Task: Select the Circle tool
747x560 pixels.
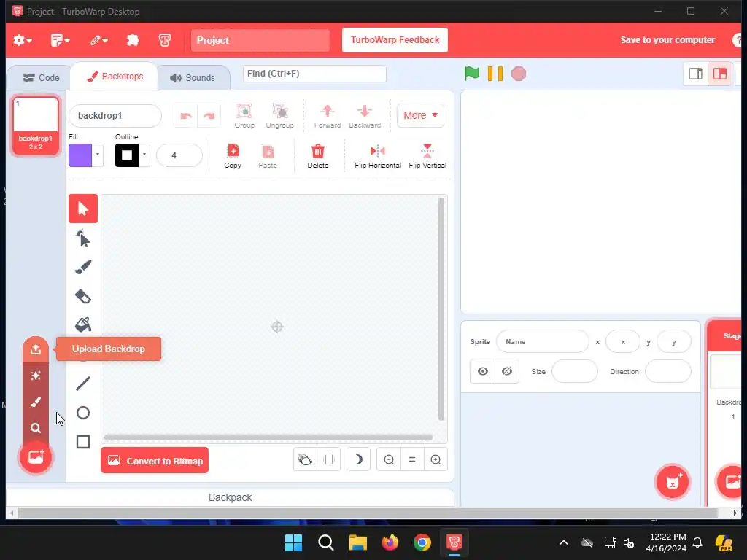Action: (83, 413)
